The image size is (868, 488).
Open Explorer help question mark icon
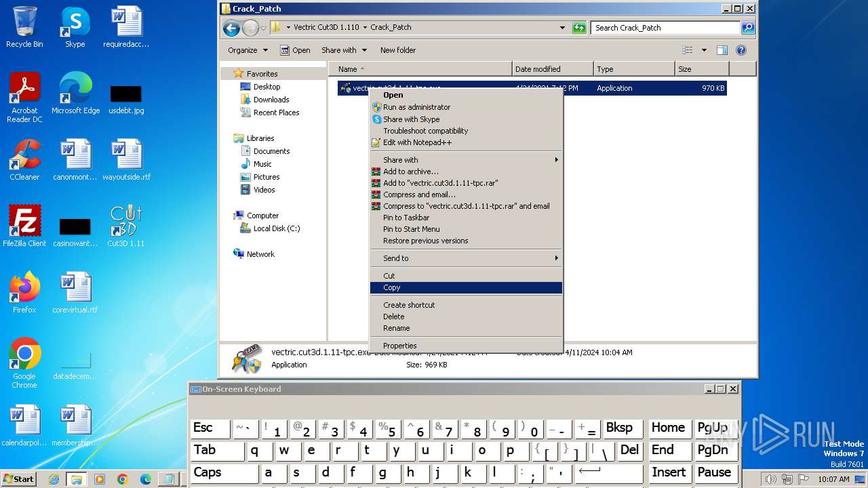click(741, 50)
